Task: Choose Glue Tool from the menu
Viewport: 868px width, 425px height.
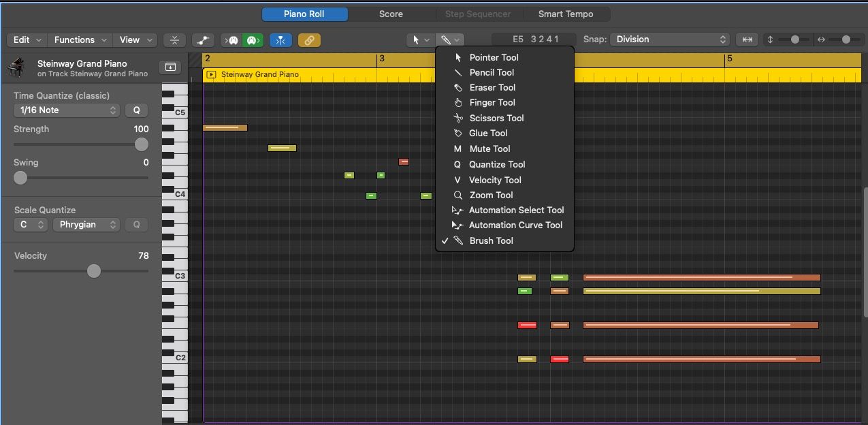Action: click(x=504, y=133)
